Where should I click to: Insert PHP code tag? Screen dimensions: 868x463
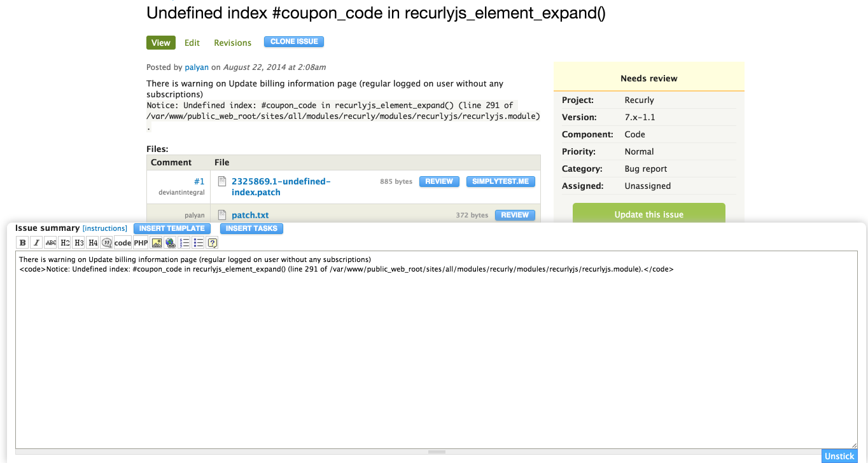pos(141,242)
